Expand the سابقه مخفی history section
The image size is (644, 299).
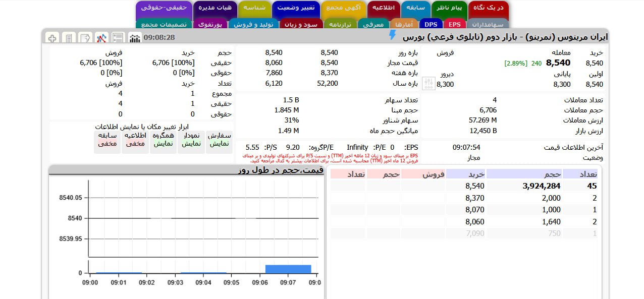tap(108, 139)
